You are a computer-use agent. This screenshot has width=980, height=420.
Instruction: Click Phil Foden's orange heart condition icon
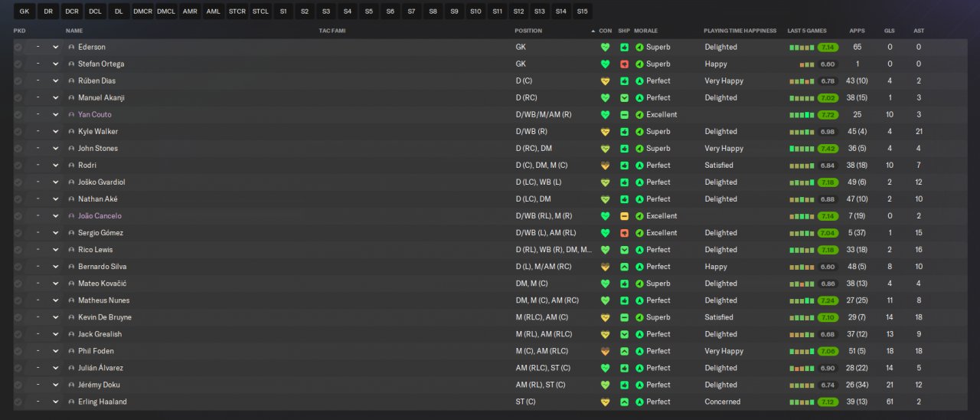(x=605, y=350)
